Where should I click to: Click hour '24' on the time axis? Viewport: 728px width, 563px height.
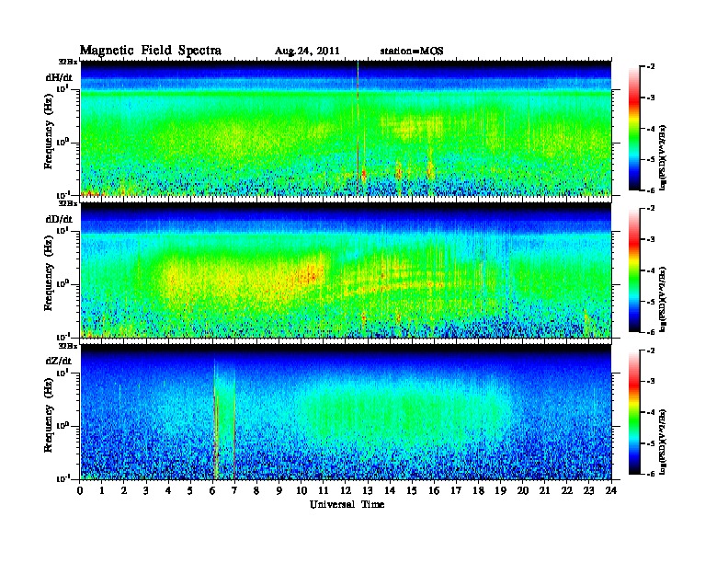(x=611, y=491)
